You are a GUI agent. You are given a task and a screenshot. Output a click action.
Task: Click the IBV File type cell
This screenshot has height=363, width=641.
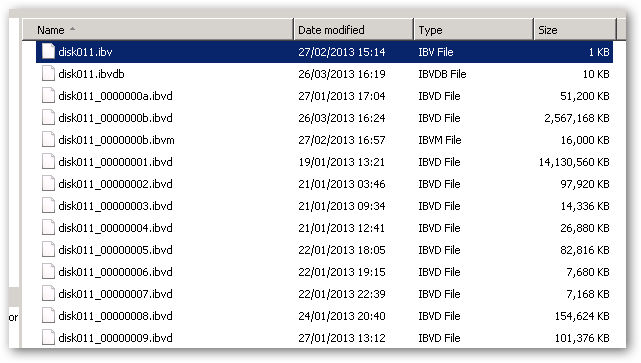coord(436,52)
